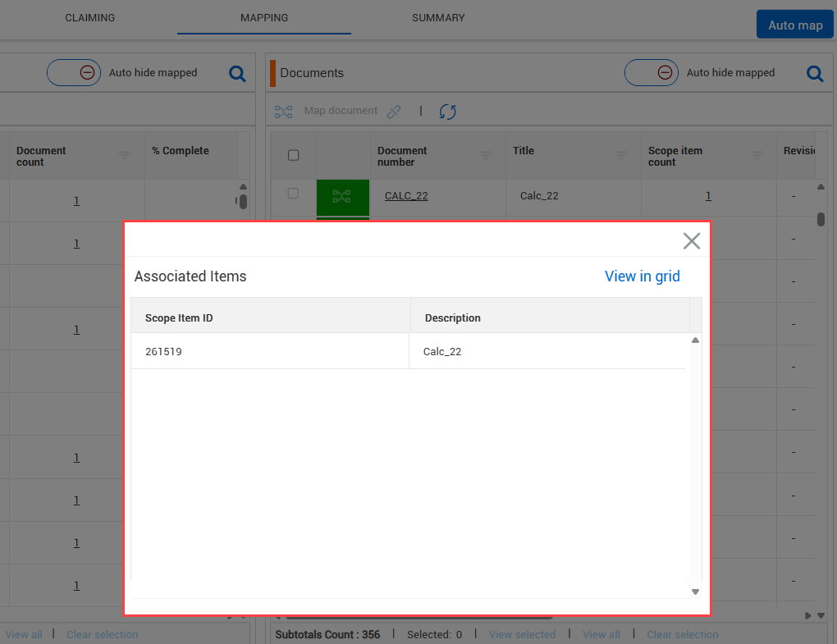Open Scope item count column filter

click(757, 156)
